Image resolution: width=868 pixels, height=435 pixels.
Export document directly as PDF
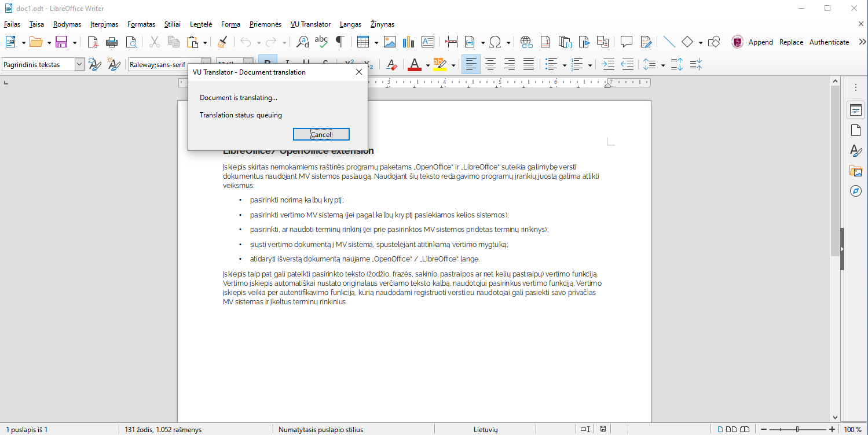(x=93, y=42)
